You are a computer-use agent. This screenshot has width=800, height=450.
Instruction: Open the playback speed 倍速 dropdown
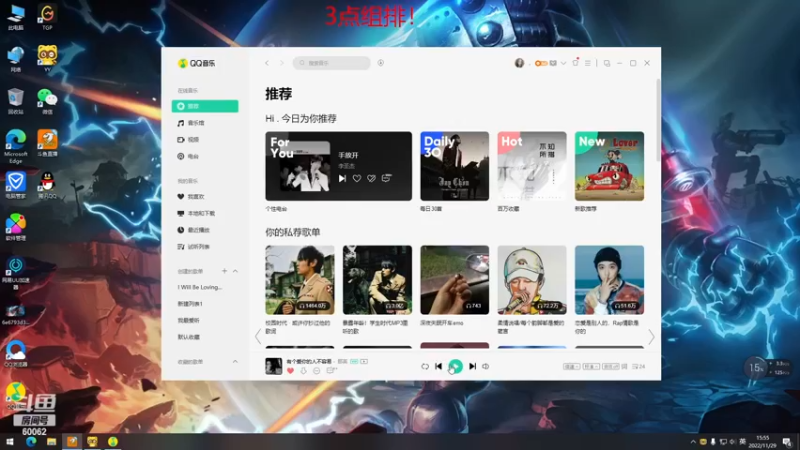571,366
